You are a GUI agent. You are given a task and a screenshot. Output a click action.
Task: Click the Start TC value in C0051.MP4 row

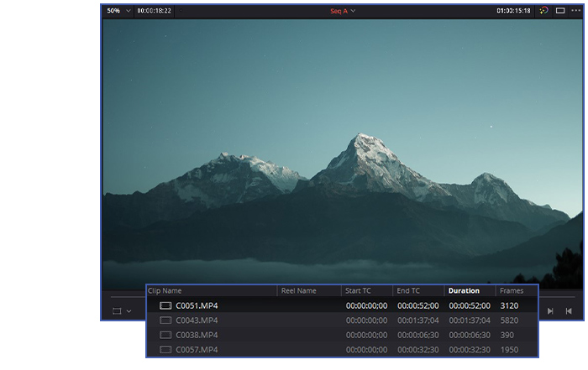tap(367, 305)
